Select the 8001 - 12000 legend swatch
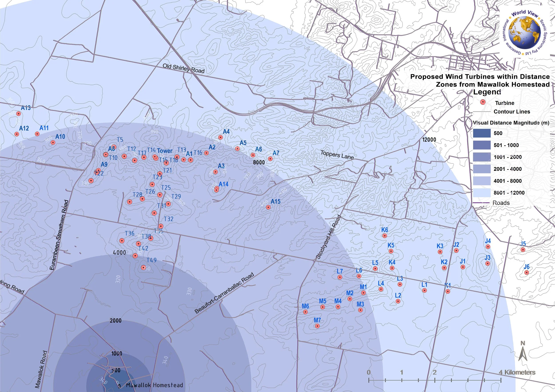The height and width of the screenshot is (392, 555). [482, 193]
